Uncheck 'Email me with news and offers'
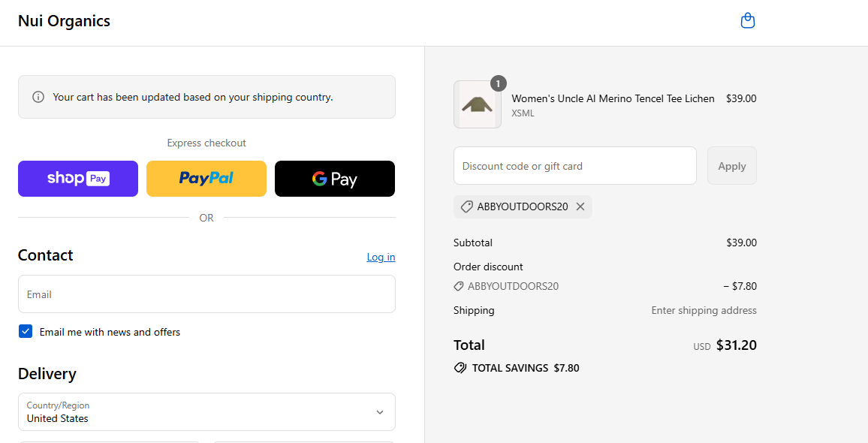 pos(25,331)
